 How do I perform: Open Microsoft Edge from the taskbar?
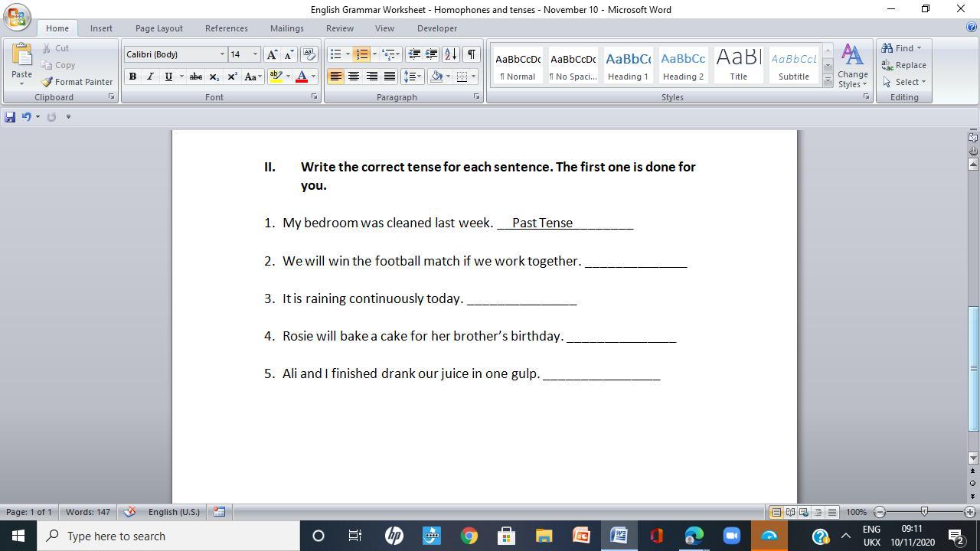694,536
